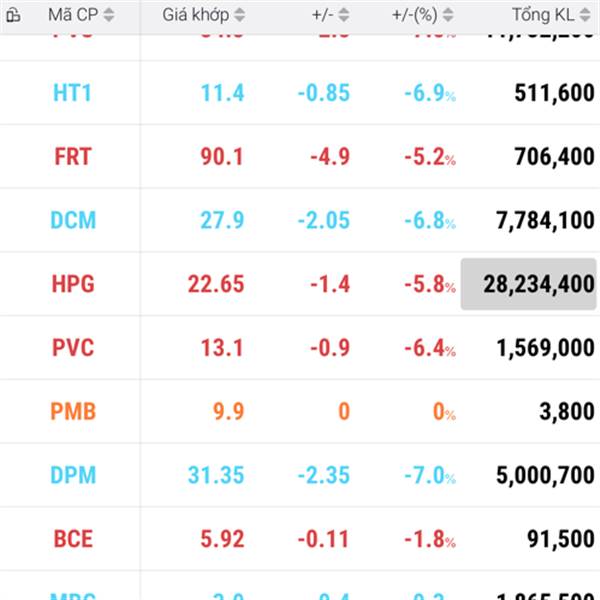The height and width of the screenshot is (600, 600).
Task: Select the Mã CP column header
Action: pos(73,15)
